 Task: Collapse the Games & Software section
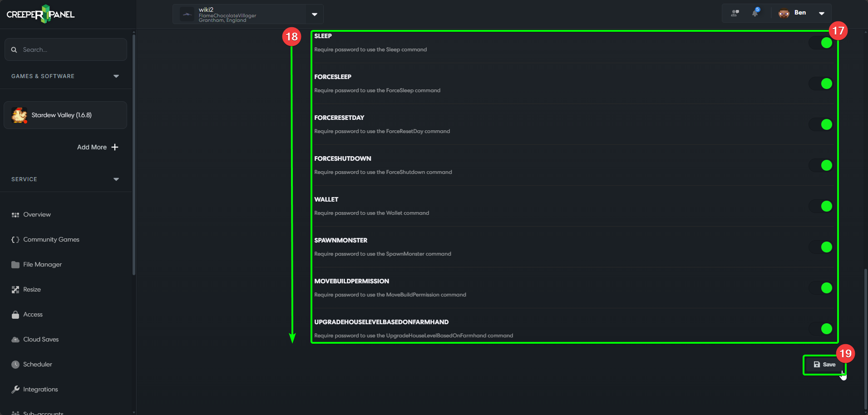point(116,76)
